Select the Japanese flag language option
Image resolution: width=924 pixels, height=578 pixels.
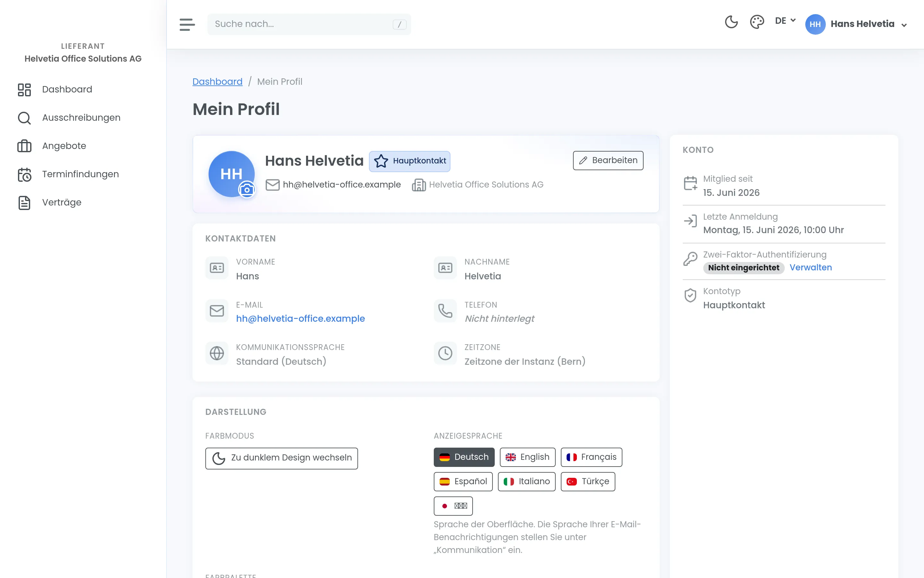(x=453, y=506)
